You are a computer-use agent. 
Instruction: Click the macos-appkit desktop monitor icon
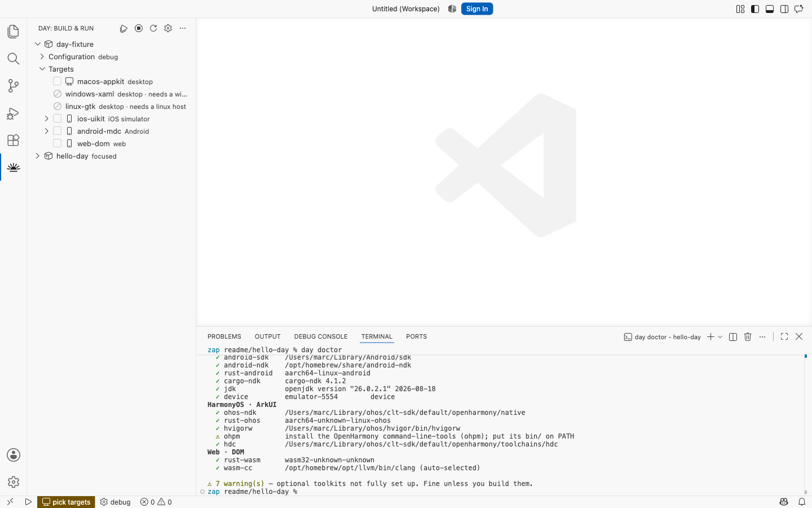69,81
